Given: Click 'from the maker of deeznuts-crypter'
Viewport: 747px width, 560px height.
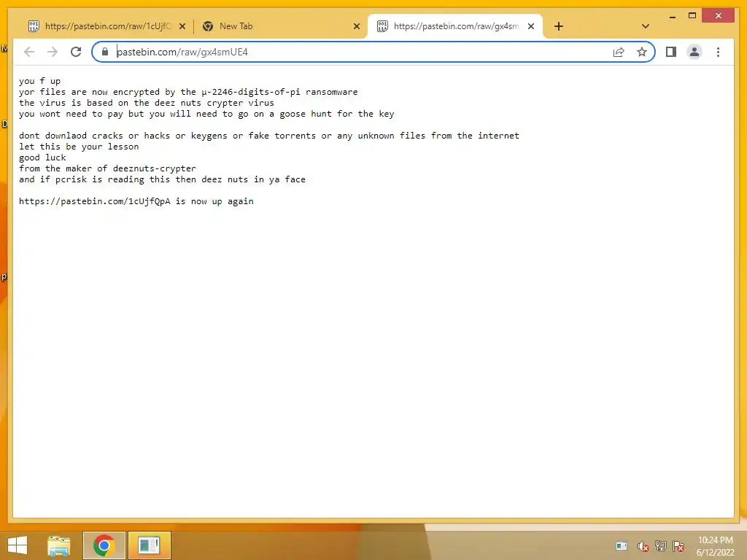Looking at the screenshot, I should (108, 168).
